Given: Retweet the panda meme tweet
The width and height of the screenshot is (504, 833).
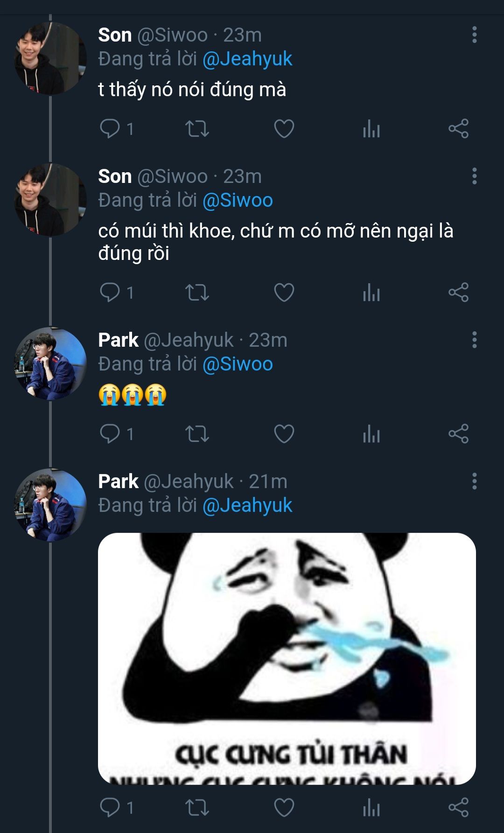Looking at the screenshot, I should click(197, 807).
